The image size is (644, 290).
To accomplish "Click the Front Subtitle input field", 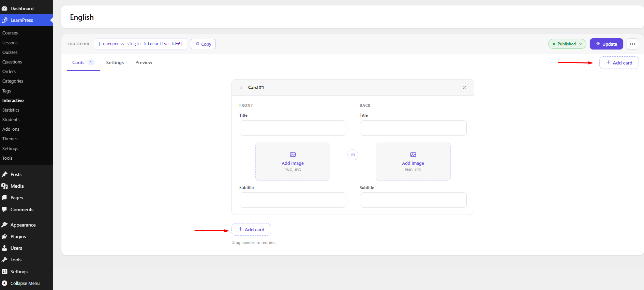I will tap(293, 200).
